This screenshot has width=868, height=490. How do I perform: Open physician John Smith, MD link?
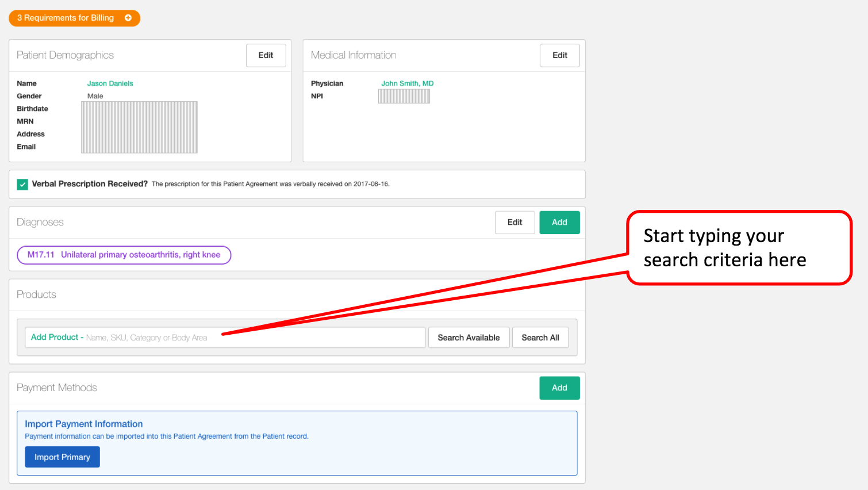point(407,83)
